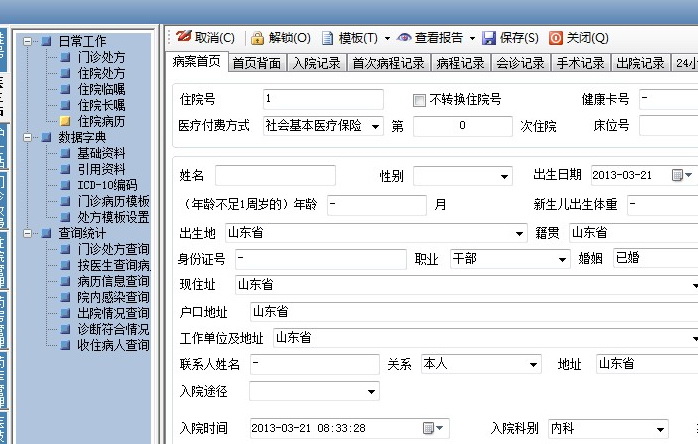This screenshot has width=698, height=444.
Task: Expand the 性别 dropdown list
Action: (503, 176)
